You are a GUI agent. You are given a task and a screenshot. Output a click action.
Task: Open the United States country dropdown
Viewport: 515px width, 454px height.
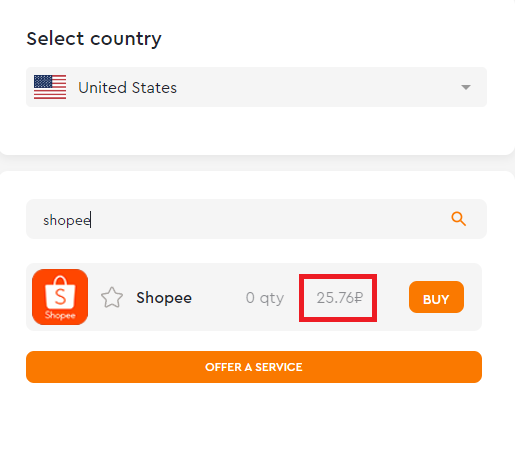256,87
